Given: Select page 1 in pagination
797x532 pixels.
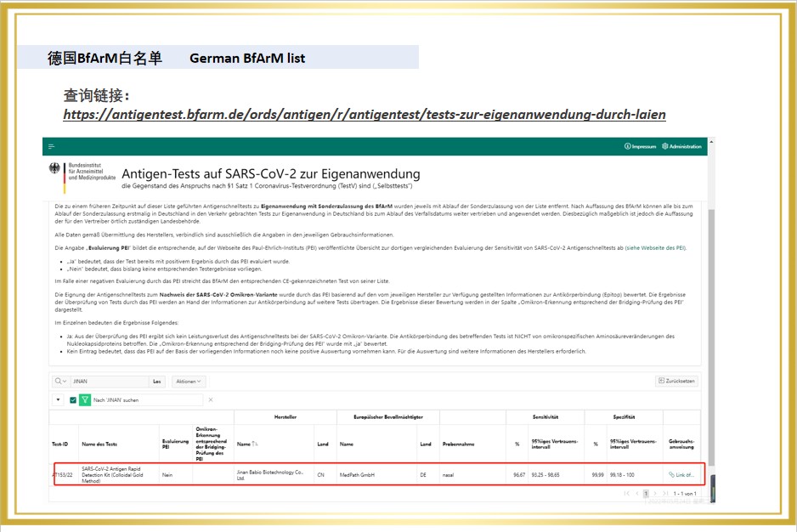Looking at the screenshot, I should click(x=646, y=493).
